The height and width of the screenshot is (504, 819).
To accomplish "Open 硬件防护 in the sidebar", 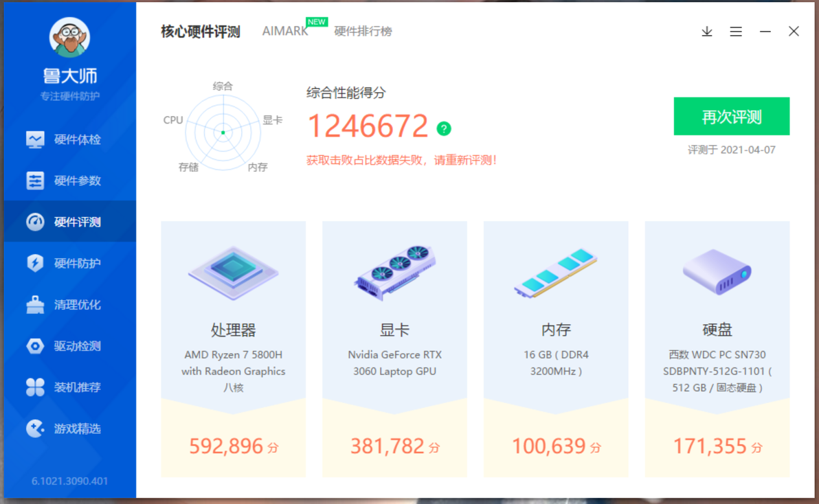I will (70, 263).
